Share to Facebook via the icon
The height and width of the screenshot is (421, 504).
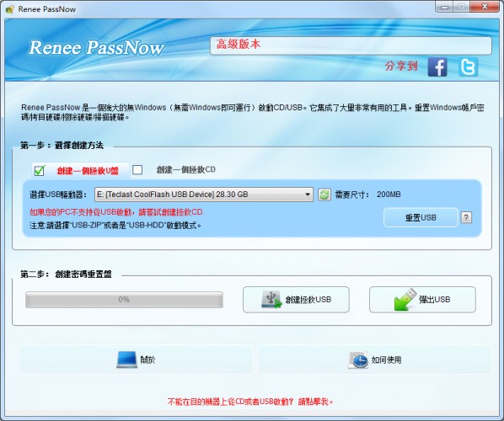(437, 67)
